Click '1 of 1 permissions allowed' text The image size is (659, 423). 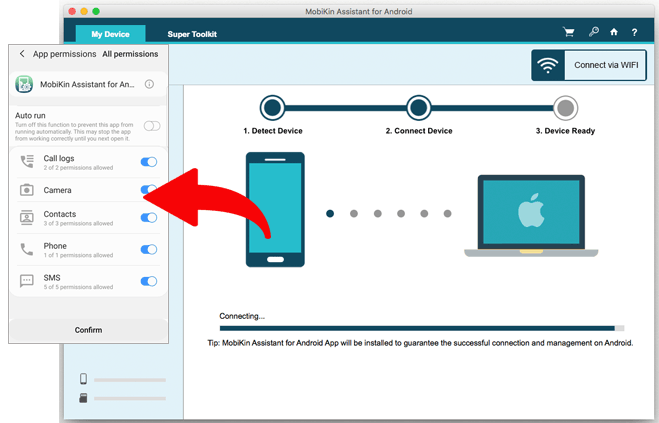point(79,255)
